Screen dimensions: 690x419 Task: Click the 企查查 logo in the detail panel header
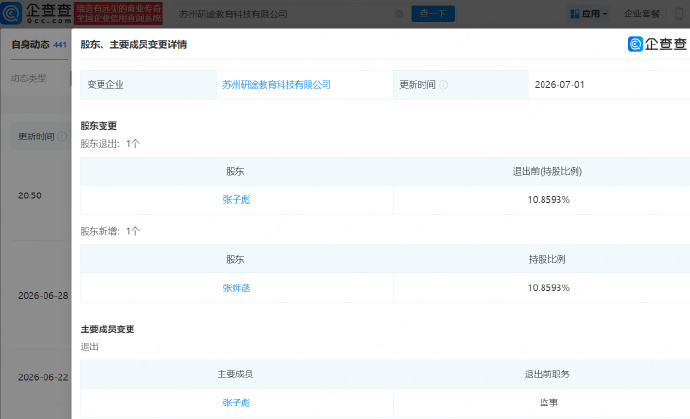(x=657, y=44)
